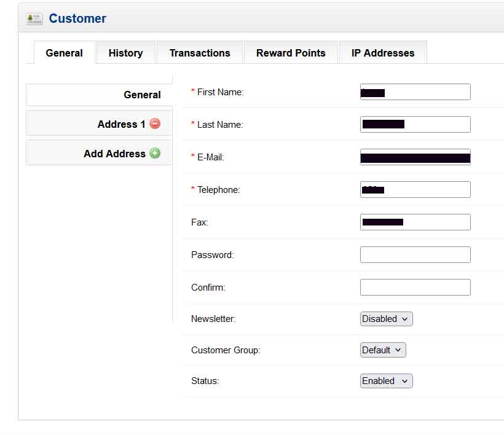Click the First Name label
This screenshot has height=435, width=504.
[220, 92]
